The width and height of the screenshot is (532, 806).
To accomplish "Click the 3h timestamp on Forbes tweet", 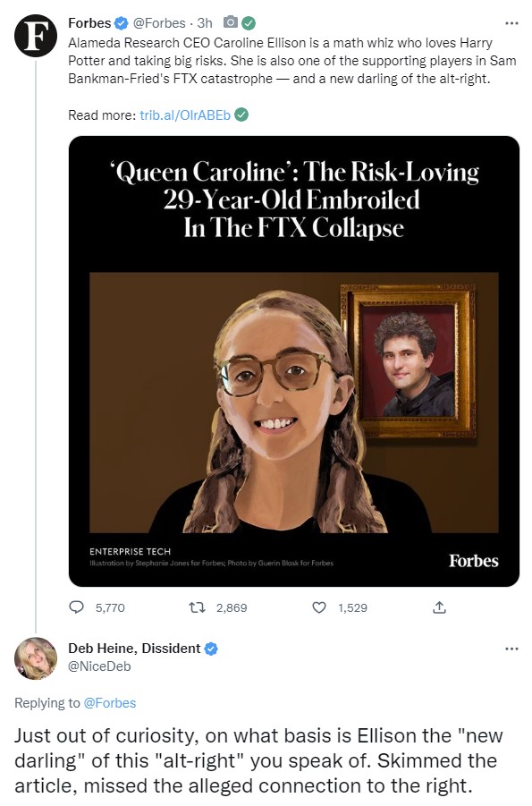I will (x=205, y=23).
